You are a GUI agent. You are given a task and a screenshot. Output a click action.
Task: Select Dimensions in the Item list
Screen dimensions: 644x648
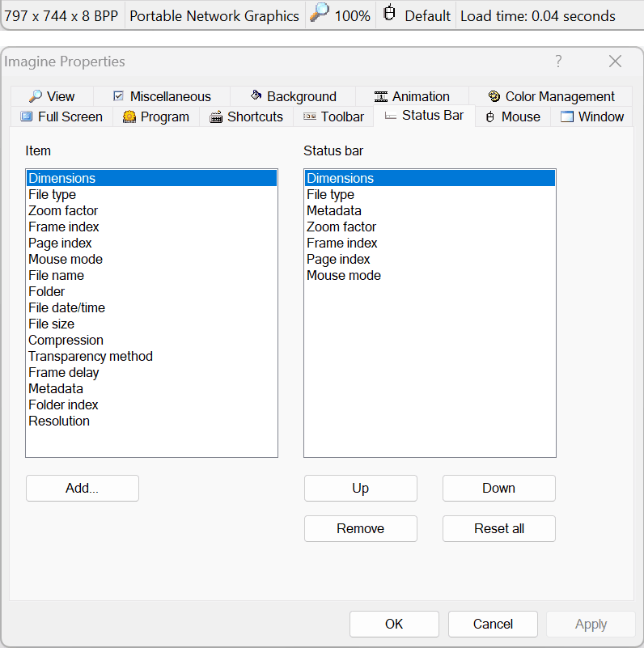pyautogui.click(x=152, y=178)
